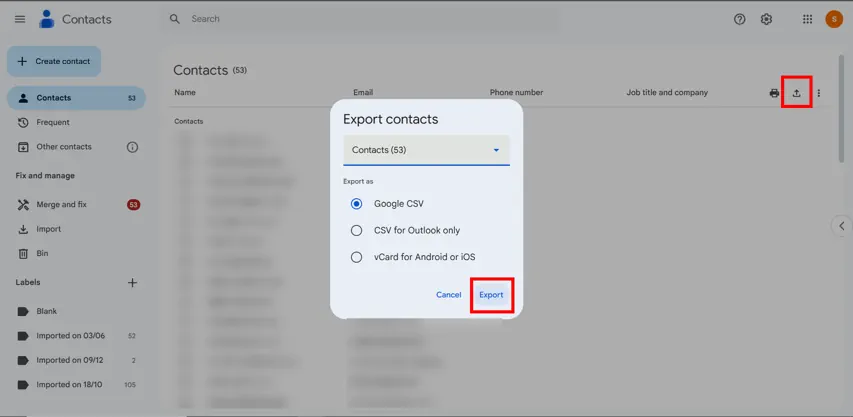Open the Google apps grid

[807, 19]
